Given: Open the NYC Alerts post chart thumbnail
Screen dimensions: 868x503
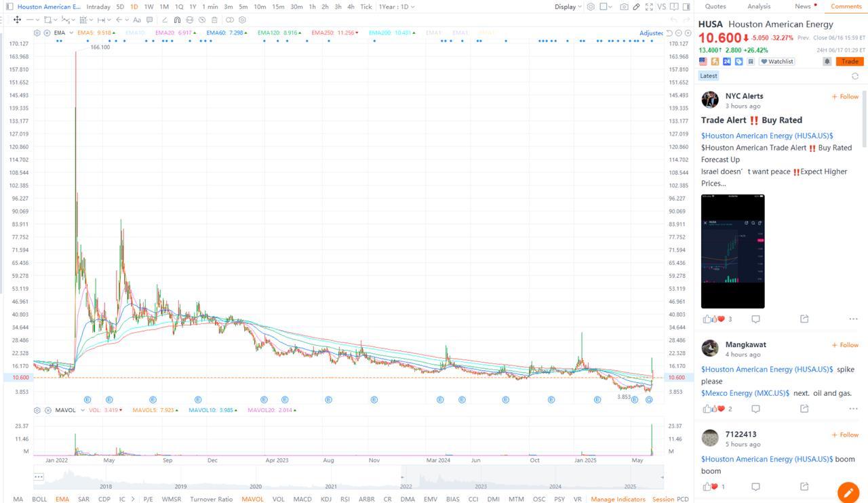Looking at the screenshot, I should point(732,251).
